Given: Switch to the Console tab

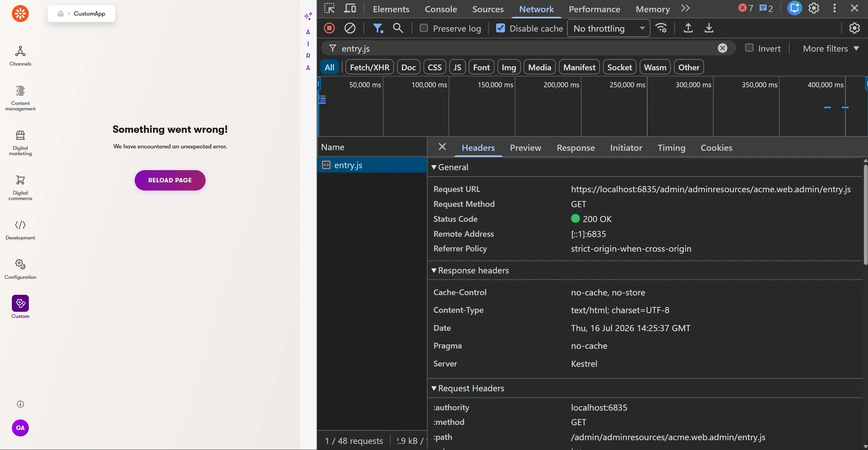Looking at the screenshot, I should [x=441, y=9].
